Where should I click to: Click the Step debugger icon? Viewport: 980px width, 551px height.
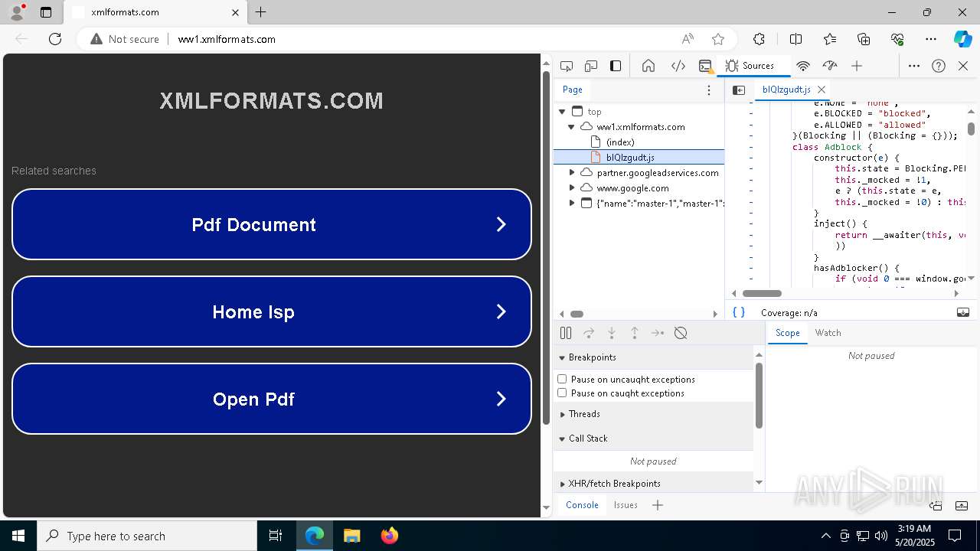(x=658, y=333)
